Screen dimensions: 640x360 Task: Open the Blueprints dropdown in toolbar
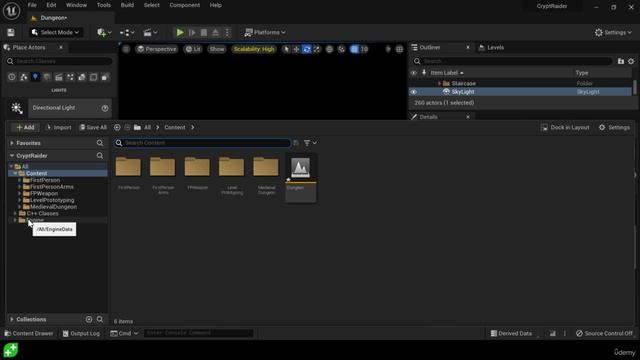point(127,32)
